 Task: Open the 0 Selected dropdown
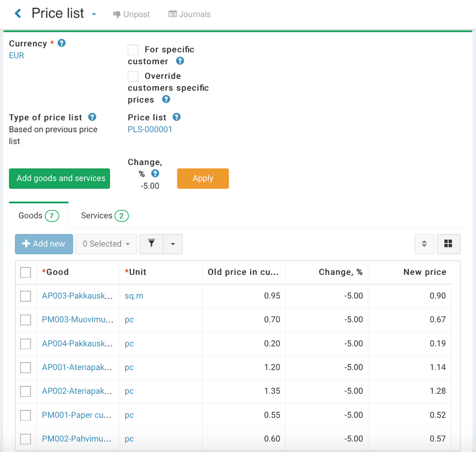[x=106, y=244]
